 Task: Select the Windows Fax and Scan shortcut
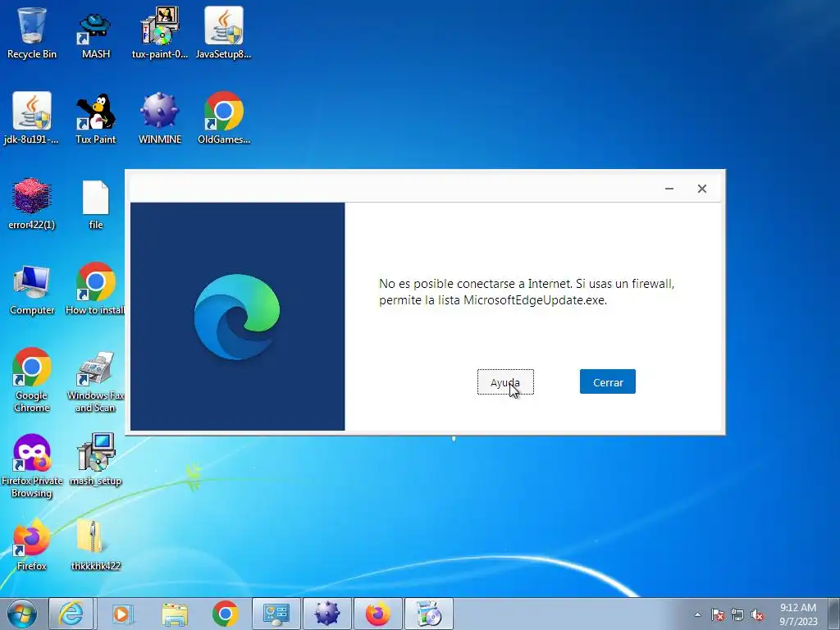(95, 381)
